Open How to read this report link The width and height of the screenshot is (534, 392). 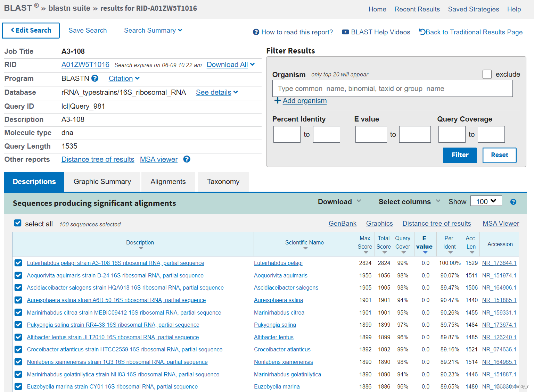[x=293, y=32]
